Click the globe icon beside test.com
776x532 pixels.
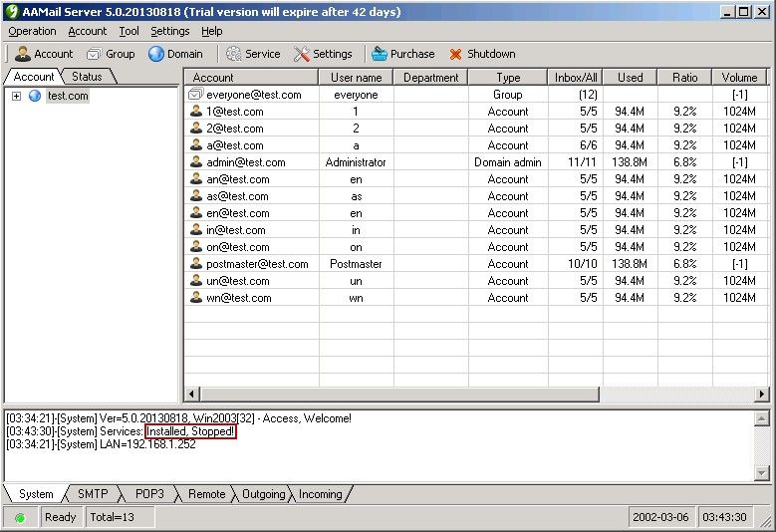point(35,96)
